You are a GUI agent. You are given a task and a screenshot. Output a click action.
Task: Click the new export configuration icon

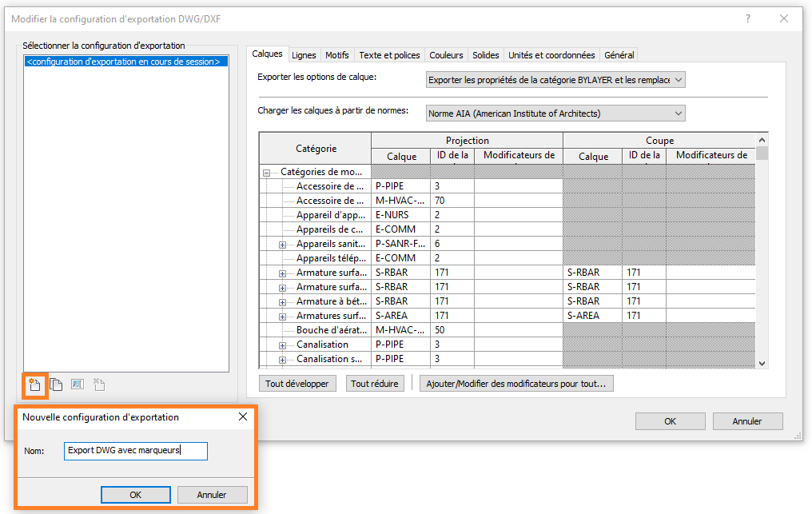[35, 385]
